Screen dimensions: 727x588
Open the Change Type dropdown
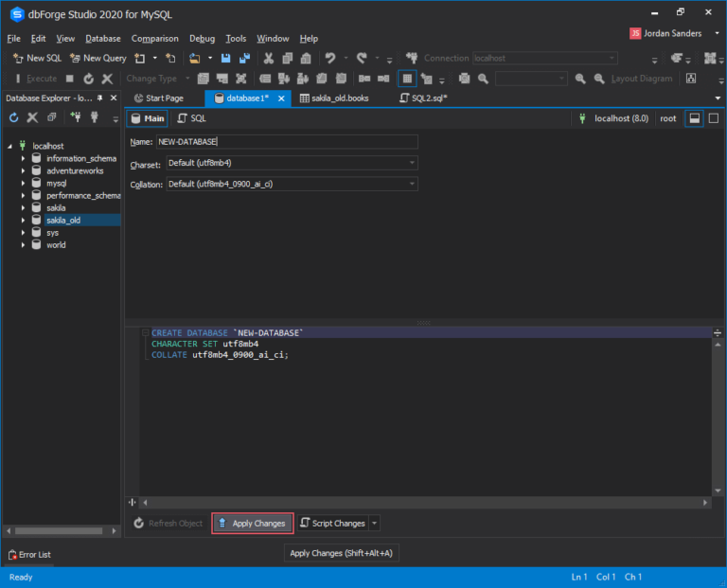tap(187, 79)
